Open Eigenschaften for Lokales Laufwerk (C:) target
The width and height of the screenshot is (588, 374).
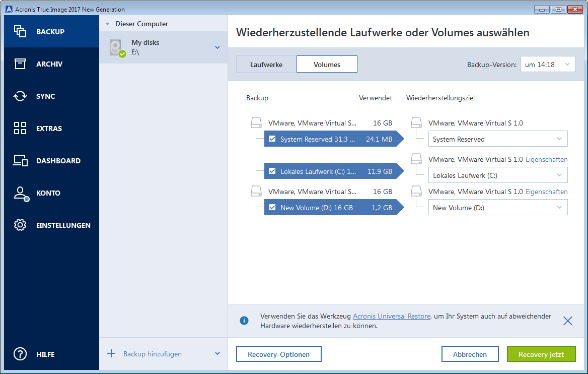pyautogui.click(x=546, y=159)
